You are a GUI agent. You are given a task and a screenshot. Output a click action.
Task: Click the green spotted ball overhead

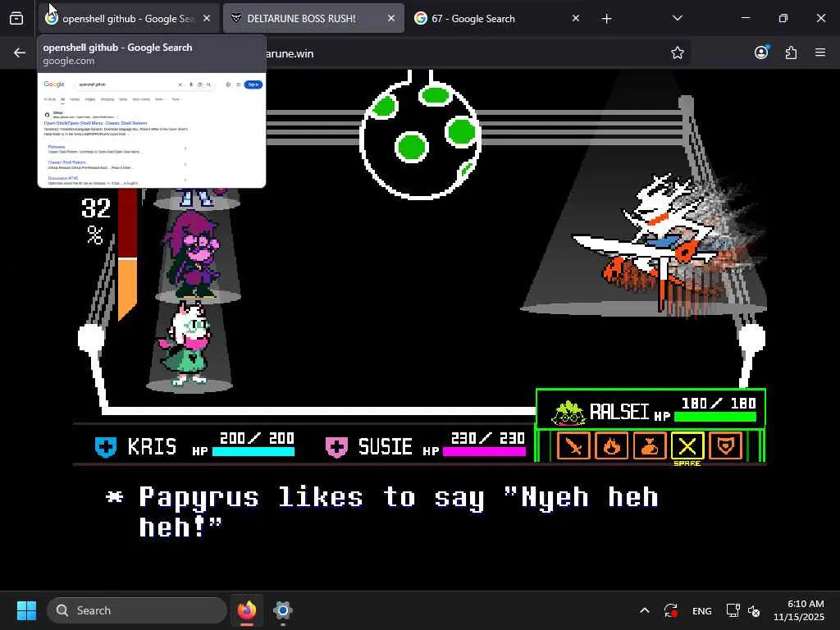point(421,139)
